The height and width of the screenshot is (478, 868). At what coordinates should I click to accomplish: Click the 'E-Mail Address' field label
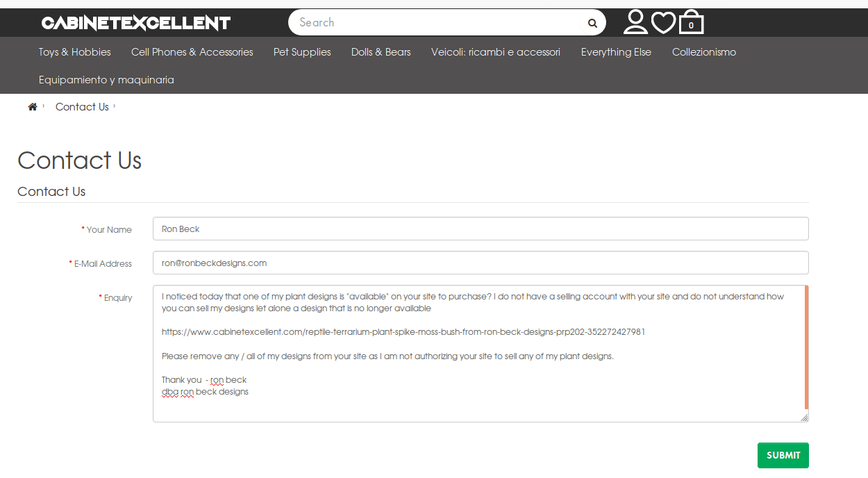[x=103, y=263]
